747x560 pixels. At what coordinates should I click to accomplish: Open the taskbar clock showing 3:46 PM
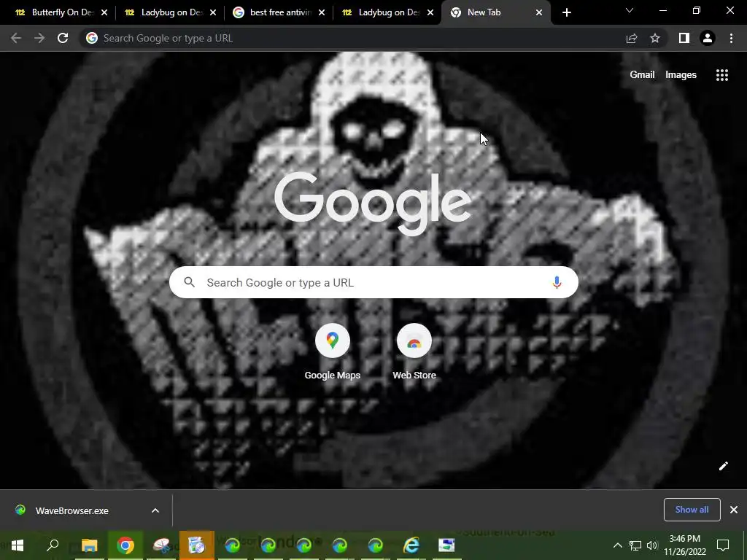pyautogui.click(x=684, y=545)
